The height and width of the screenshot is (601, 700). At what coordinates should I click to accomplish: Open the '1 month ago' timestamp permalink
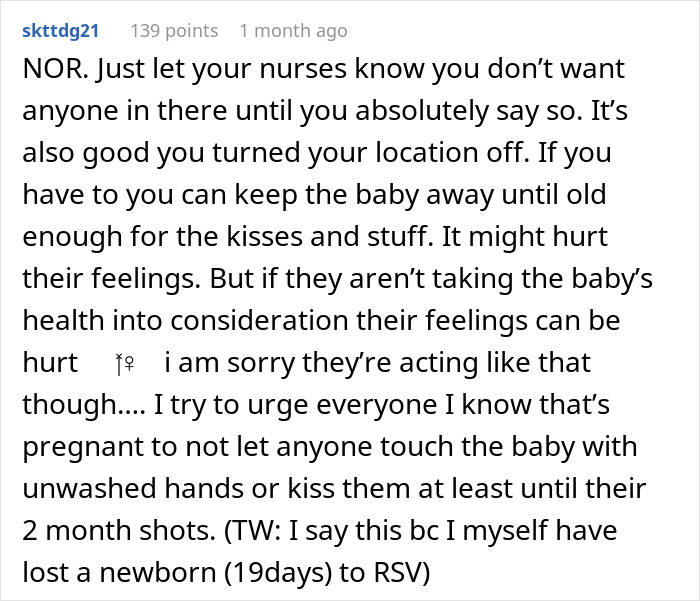293,31
